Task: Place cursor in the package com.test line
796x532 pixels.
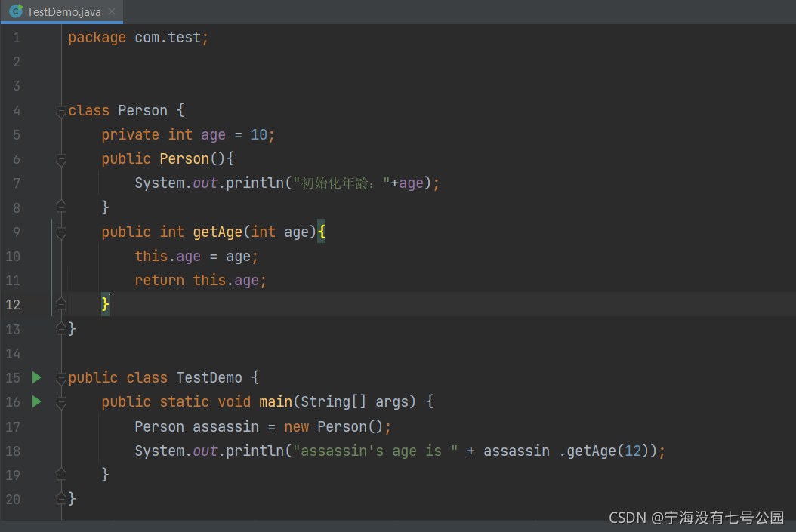Action: coord(138,38)
